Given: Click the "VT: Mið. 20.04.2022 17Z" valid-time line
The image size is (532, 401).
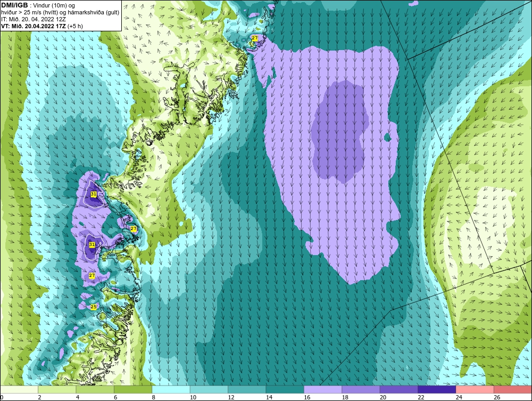Looking at the screenshot, I should [34, 26].
